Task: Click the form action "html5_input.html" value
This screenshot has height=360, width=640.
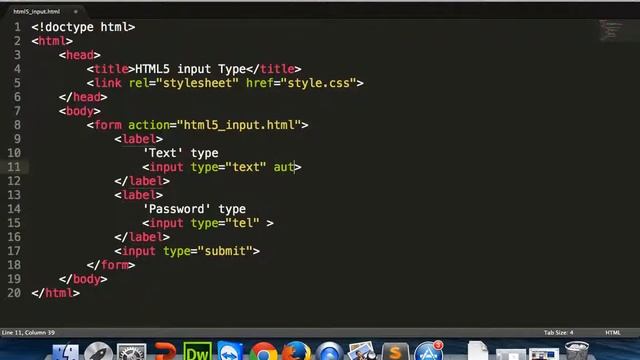Action: (x=239, y=125)
